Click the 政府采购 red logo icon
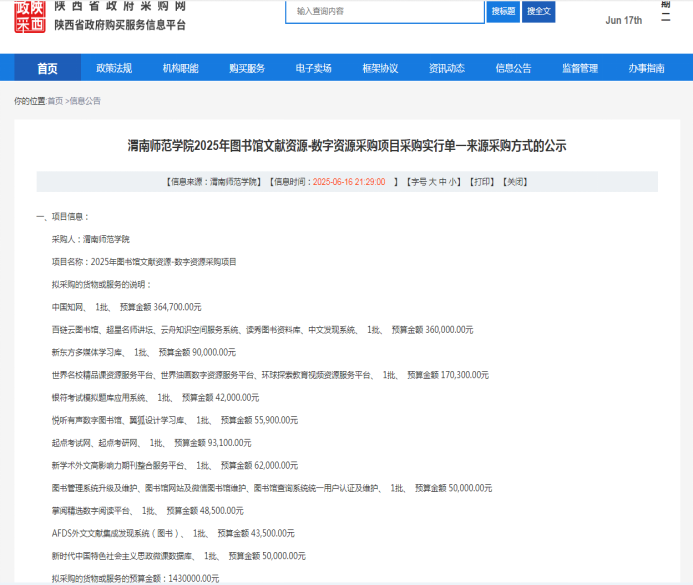The height and width of the screenshot is (585, 693). [29, 17]
